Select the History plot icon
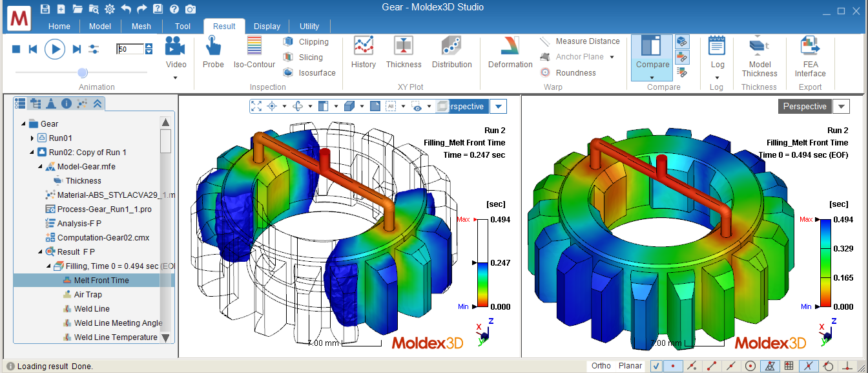This screenshot has width=868, height=373. [364, 52]
